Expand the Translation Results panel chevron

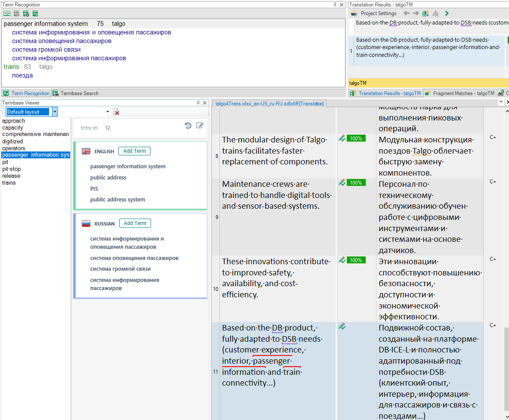pos(446,13)
